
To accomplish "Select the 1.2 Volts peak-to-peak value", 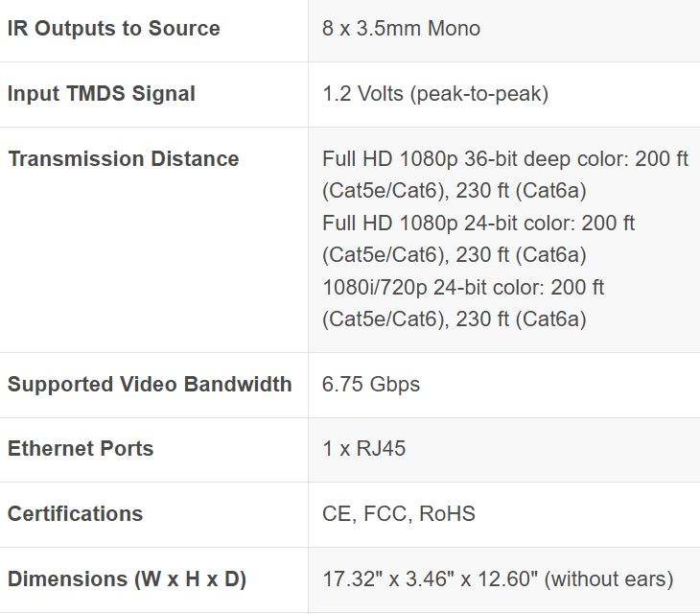I will (x=435, y=94).
